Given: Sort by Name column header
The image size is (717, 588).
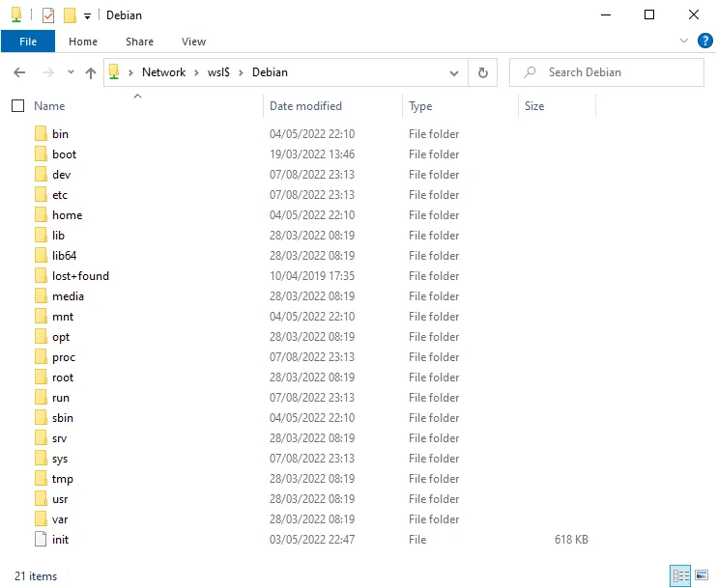Looking at the screenshot, I should [49, 106].
